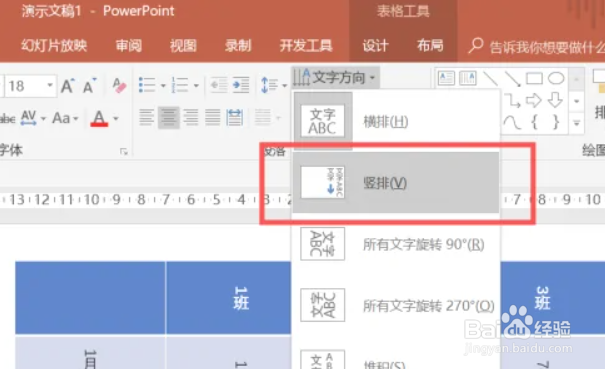
Task: Open the 设计 table tools tab
Action: point(375,46)
